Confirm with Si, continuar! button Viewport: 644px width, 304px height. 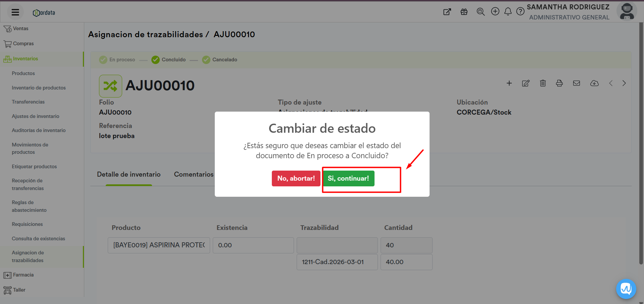(348, 178)
